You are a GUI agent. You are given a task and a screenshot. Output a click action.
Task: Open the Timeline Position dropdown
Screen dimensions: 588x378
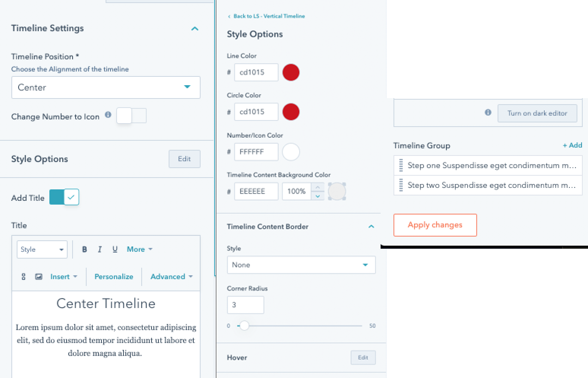[106, 87]
